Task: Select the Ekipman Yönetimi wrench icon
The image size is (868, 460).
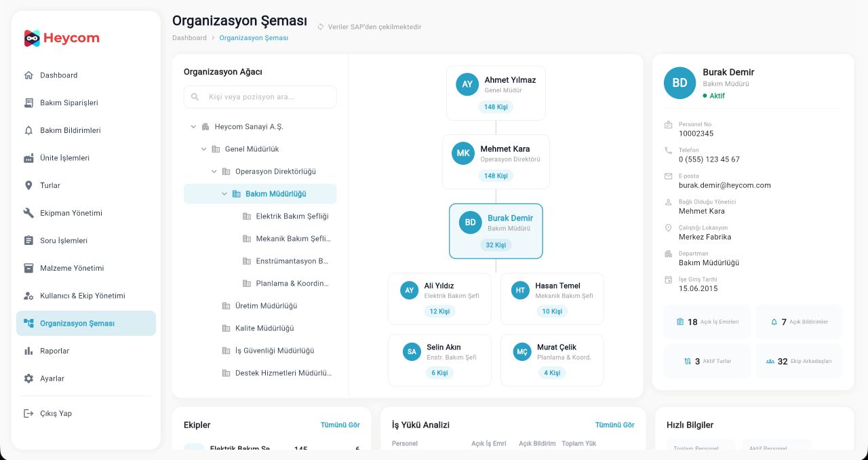Action: click(x=28, y=213)
